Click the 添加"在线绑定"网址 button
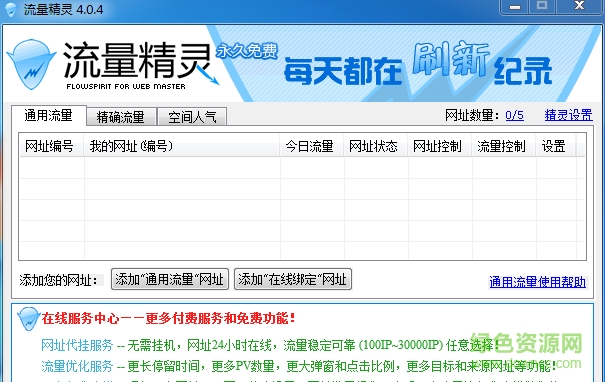605x382 pixels. click(292, 279)
